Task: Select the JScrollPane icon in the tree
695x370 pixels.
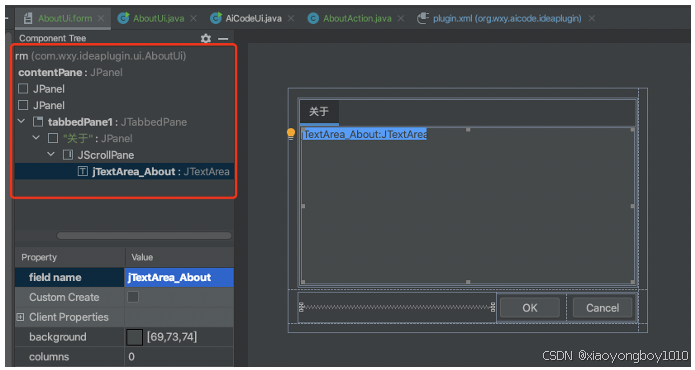Action: click(68, 155)
